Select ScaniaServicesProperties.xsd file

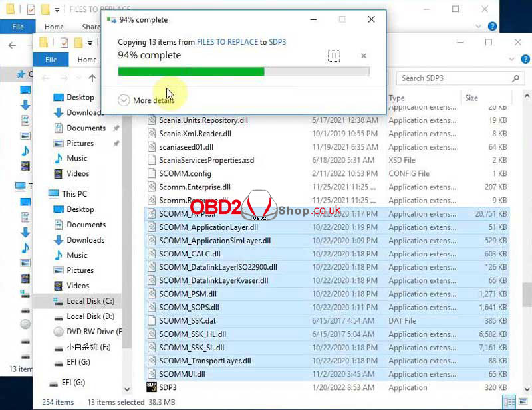(206, 160)
